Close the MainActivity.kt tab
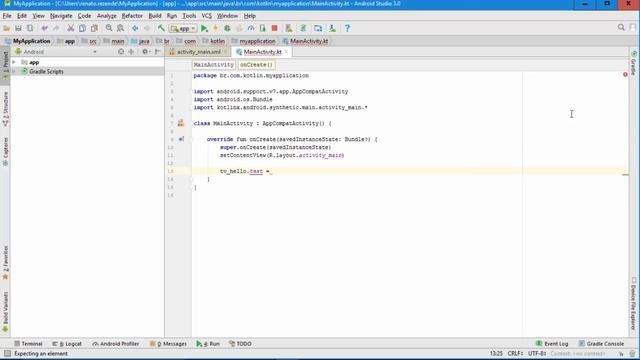The image size is (640, 360). pyautogui.click(x=286, y=52)
